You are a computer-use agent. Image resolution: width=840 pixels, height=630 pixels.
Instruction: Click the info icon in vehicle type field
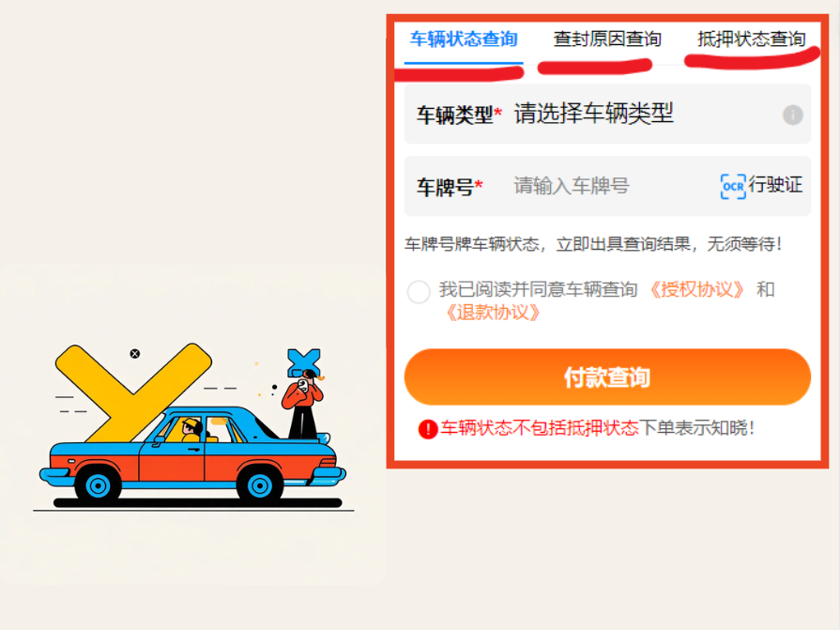pos(792,115)
